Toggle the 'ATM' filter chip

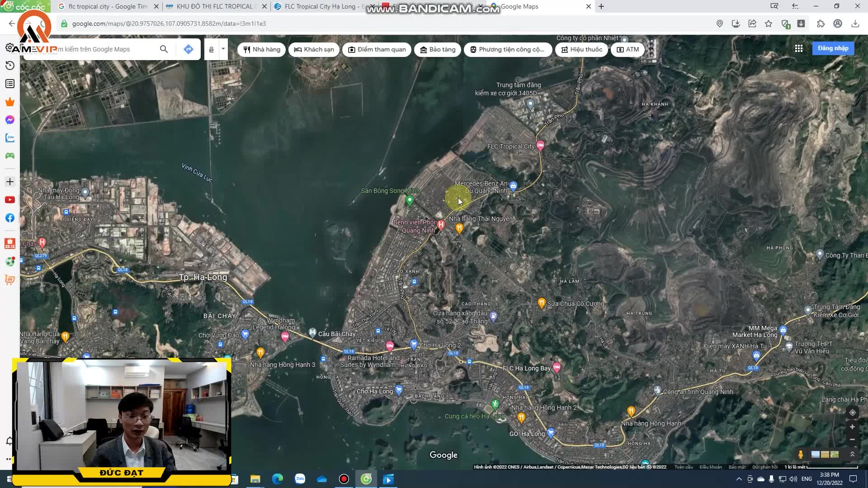click(x=627, y=49)
